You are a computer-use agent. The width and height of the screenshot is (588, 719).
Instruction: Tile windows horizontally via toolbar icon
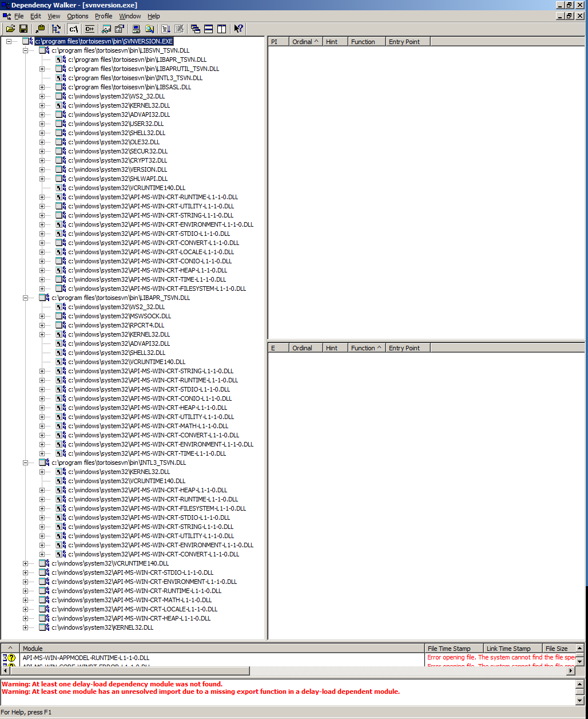[208, 29]
